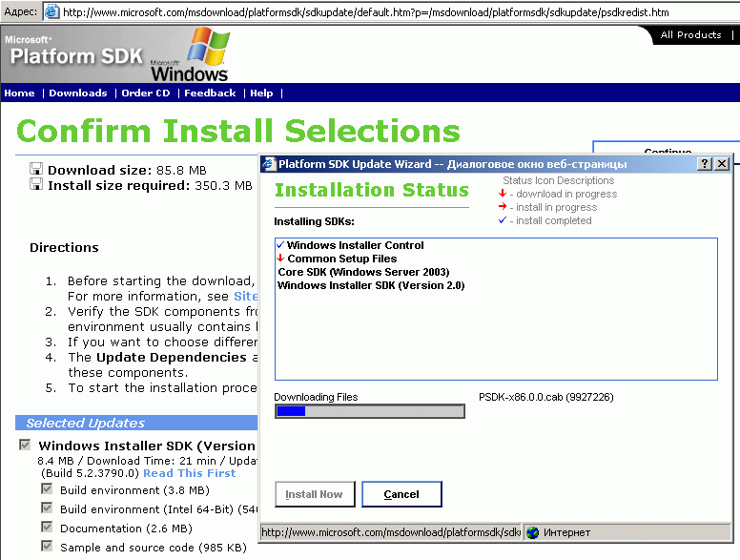Click the Directions heading
This screenshot has width=740, height=560.
pos(64,247)
